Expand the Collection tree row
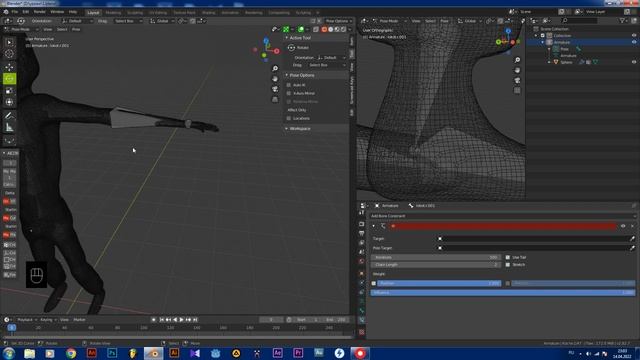Screen dimensions: 640x360 coord(536,36)
